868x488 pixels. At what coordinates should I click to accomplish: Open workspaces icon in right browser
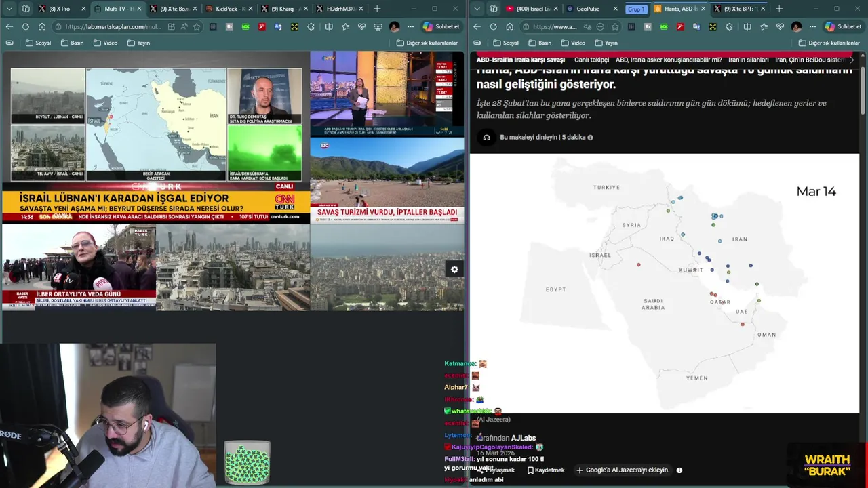click(493, 9)
